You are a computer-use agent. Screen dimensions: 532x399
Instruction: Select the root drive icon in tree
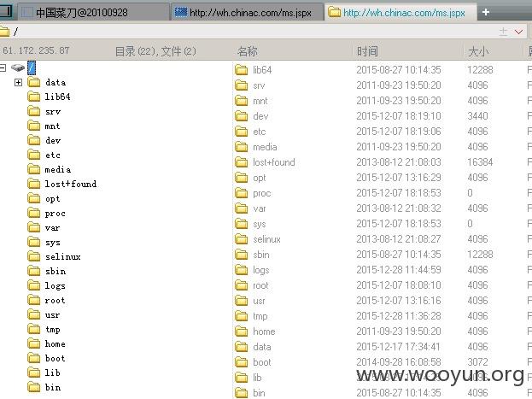coord(18,67)
